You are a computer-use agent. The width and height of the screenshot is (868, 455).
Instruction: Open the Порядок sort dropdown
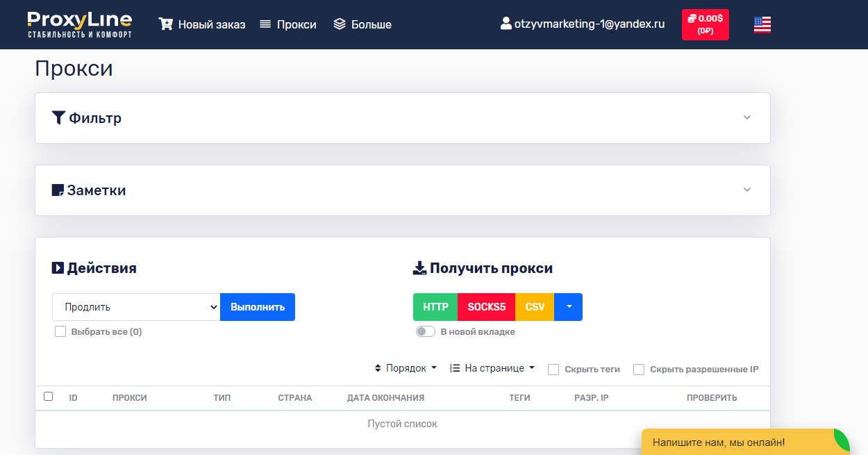406,368
